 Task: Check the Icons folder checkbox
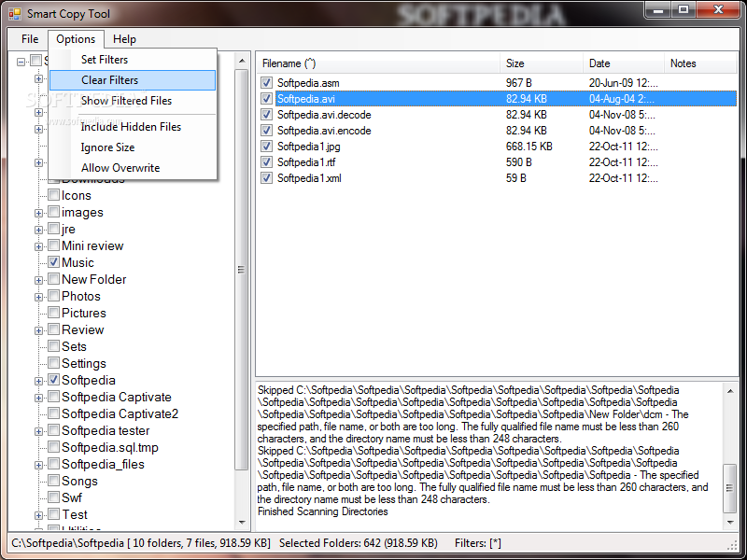point(54,195)
